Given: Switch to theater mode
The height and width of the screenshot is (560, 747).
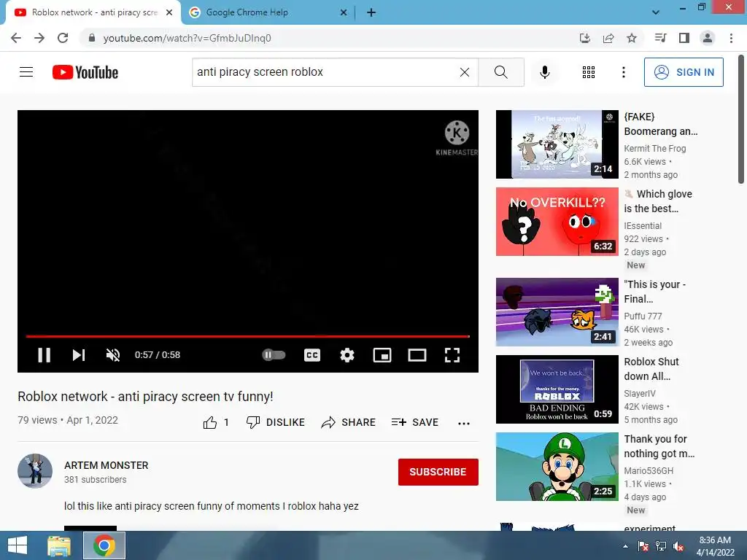Looking at the screenshot, I should click(x=417, y=355).
